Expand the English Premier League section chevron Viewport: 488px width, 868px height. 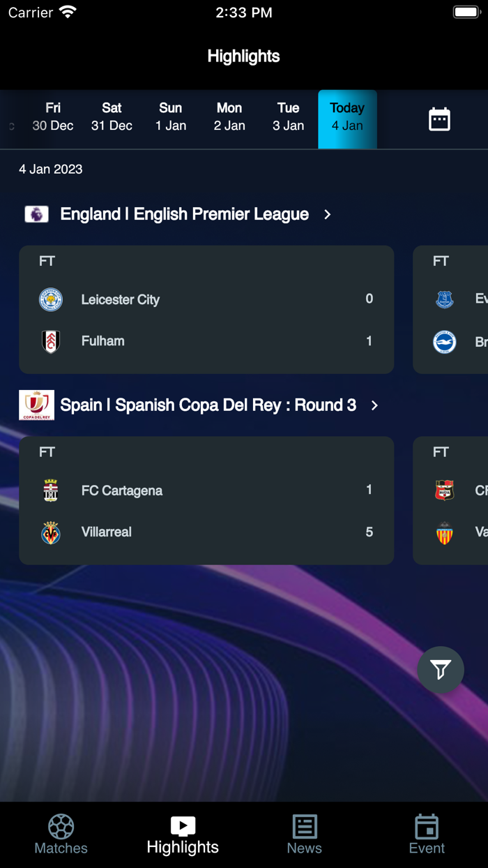327,214
